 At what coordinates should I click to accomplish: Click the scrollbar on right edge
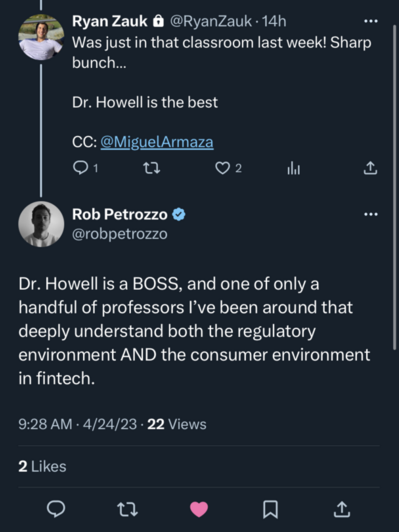394,187
